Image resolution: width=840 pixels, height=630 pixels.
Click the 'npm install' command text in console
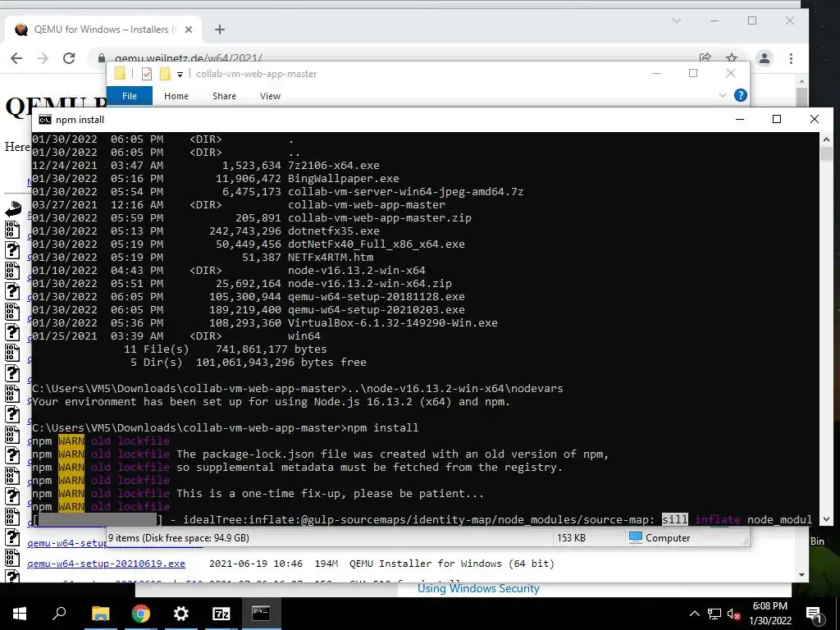click(x=382, y=428)
